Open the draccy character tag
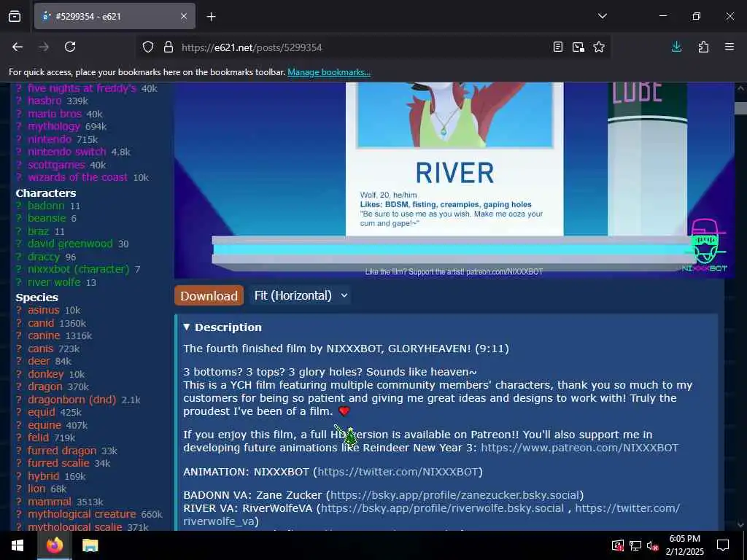Image resolution: width=747 pixels, height=560 pixels. click(x=44, y=257)
